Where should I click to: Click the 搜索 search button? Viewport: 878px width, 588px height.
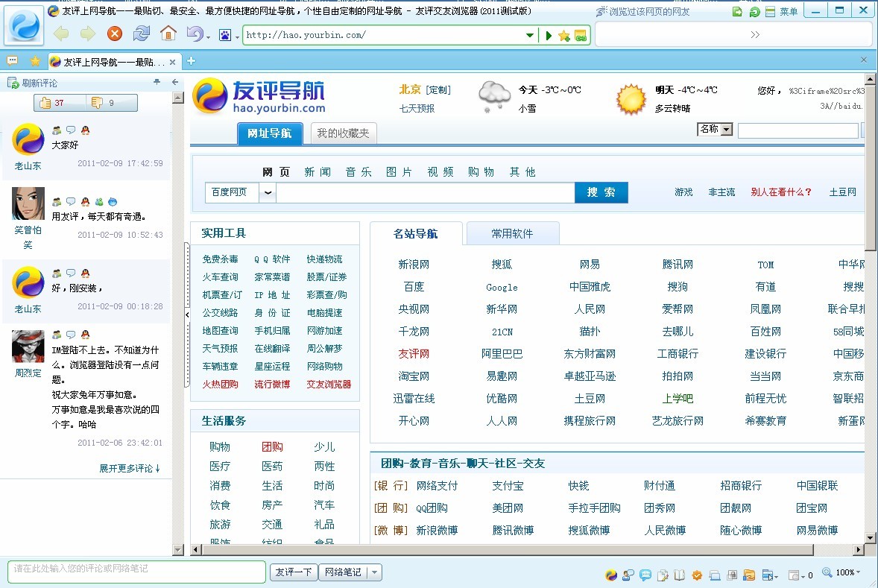pyautogui.click(x=601, y=192)
